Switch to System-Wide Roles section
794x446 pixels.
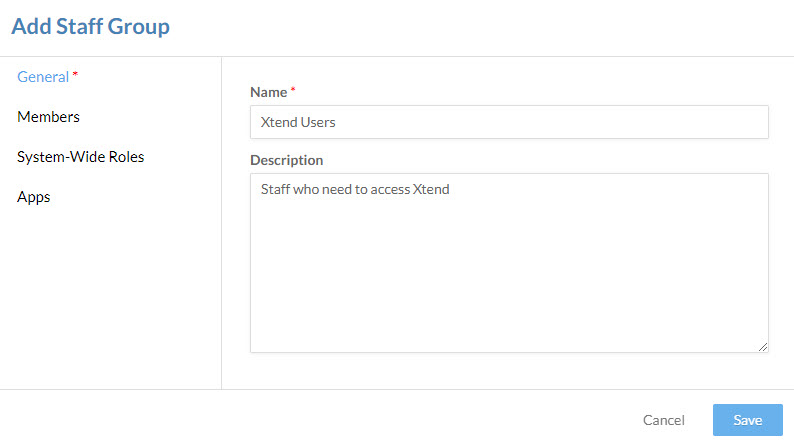(x=81, y=157)
